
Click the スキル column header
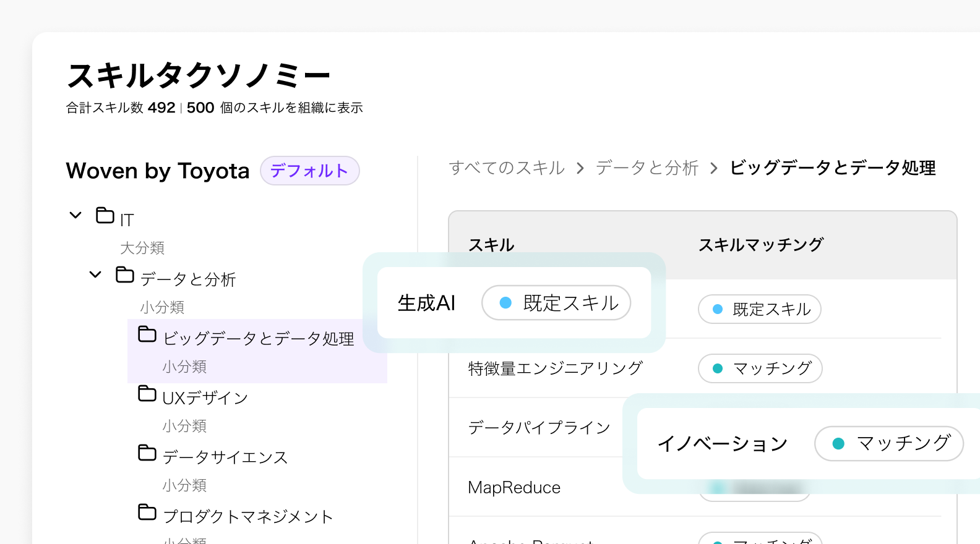point(491,245)
